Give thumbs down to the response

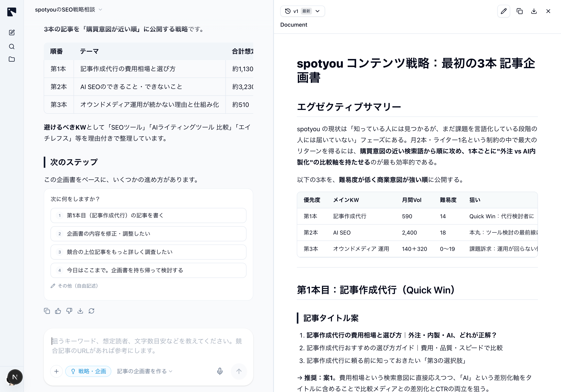click(x=69, y=311)
